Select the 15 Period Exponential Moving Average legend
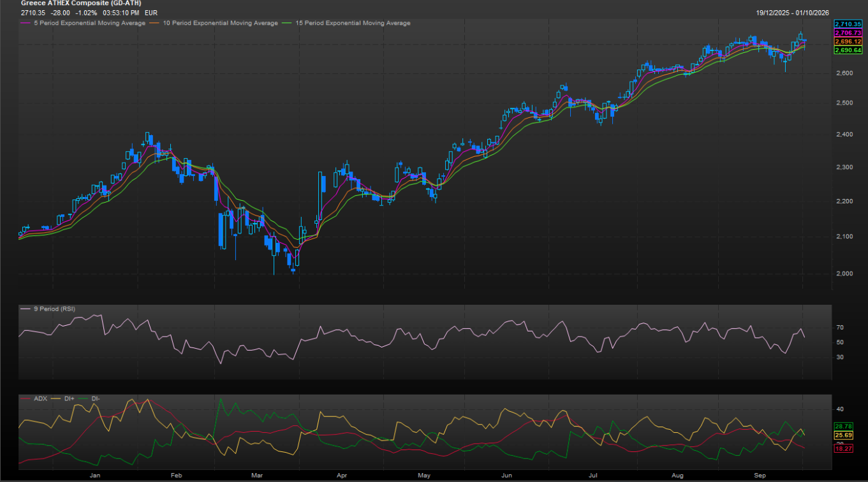Viewport: 868px width, 482px height. [x=347, y=23]
